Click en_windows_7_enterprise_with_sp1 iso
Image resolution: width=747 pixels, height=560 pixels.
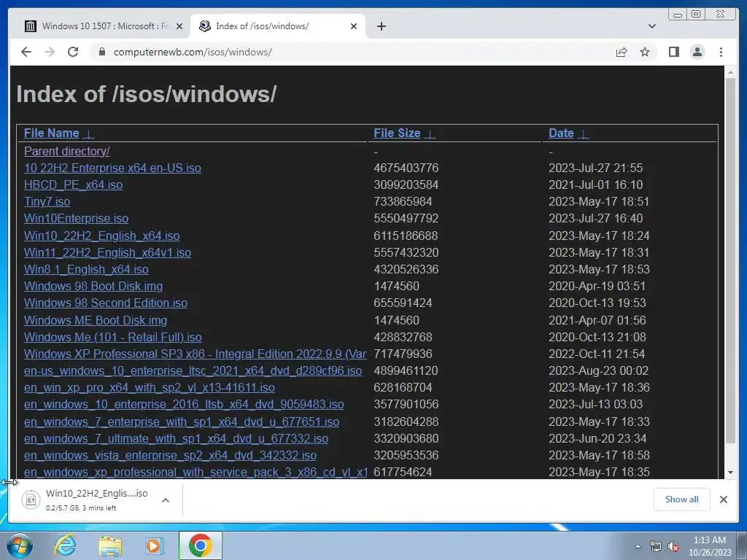(182, 421)
